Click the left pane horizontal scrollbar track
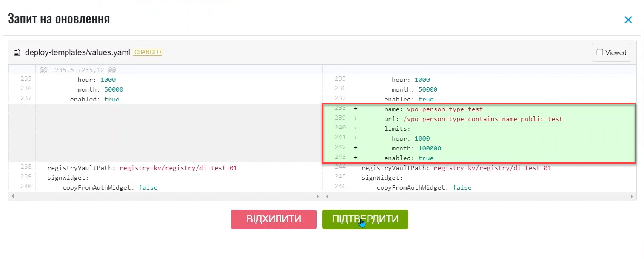This screenshot has width=644, height=259. tap(165, 196)
